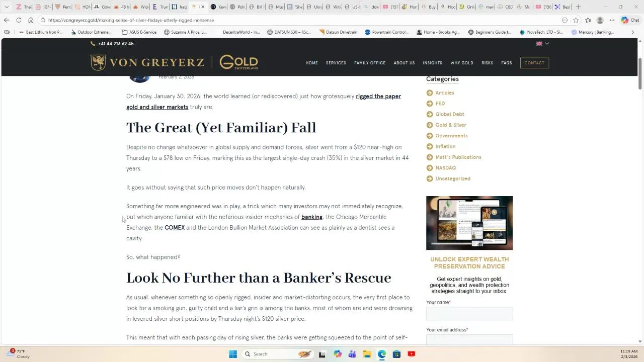Screen dimensions: 644x362
Task: Open the Inflation category
Action: [445, 146]
